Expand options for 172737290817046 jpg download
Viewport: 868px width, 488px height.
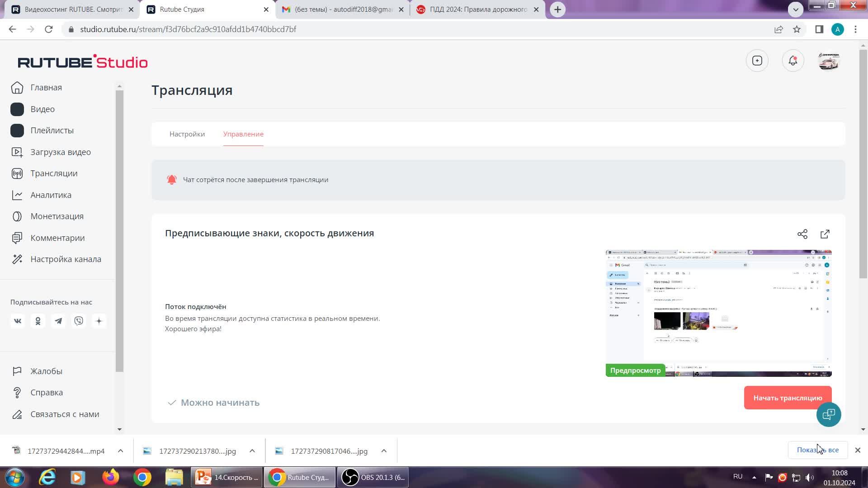383,451
